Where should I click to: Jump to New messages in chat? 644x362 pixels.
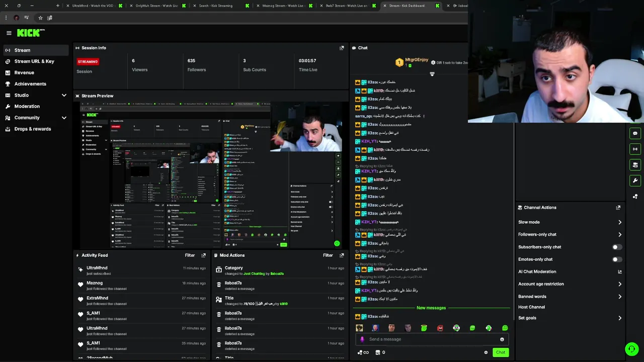point(431,308)
